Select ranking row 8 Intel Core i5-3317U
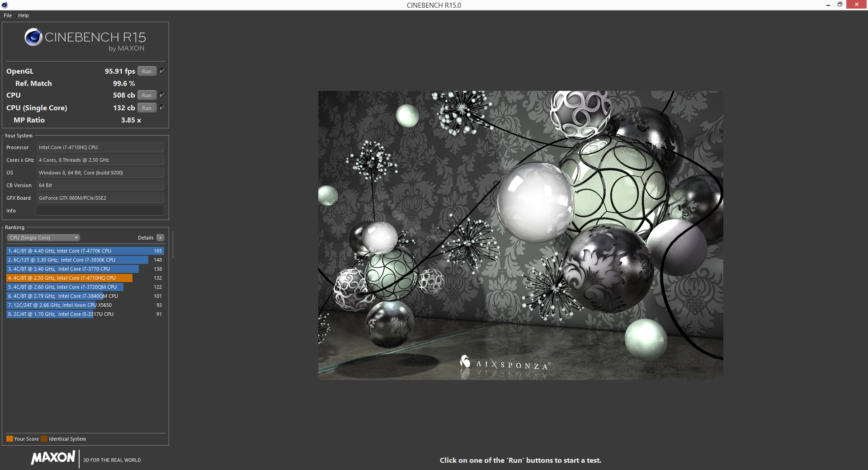Image resolution: width=868 pixels, height=470 pixels. pyautogui.click(x=85, y=314)
